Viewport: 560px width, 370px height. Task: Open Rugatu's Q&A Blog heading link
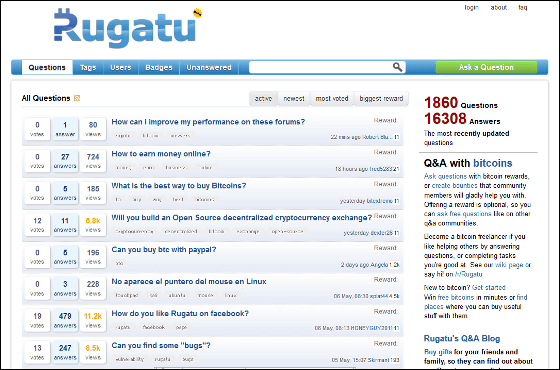(462, 339)
